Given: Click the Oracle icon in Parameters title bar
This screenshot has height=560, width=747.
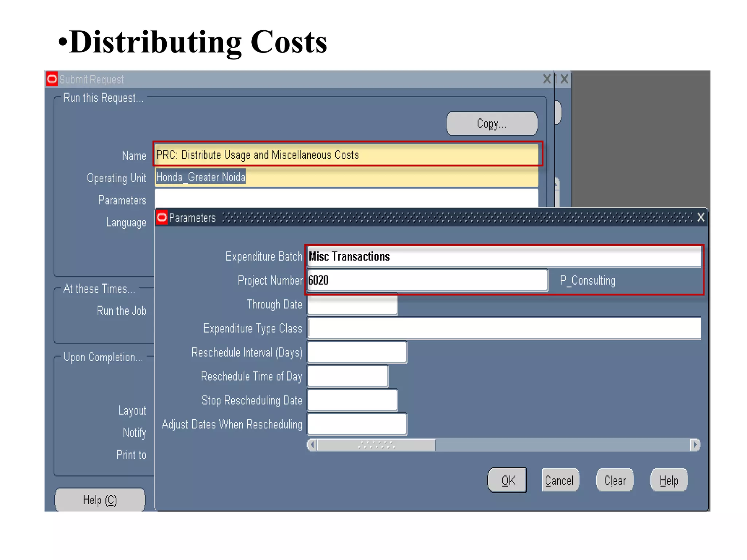Looking at the screenshot, I should click(162, 217).
